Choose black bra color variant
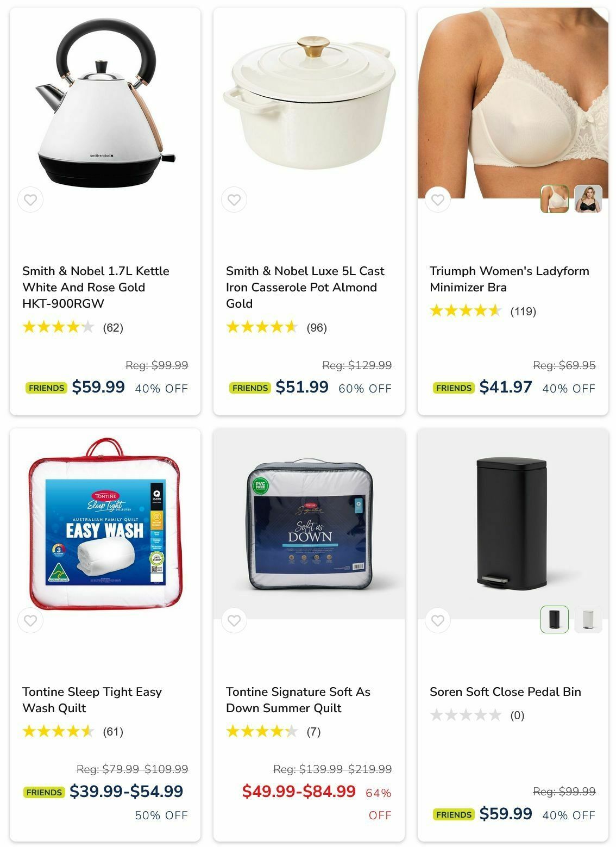616x847 pixels. 588,199
